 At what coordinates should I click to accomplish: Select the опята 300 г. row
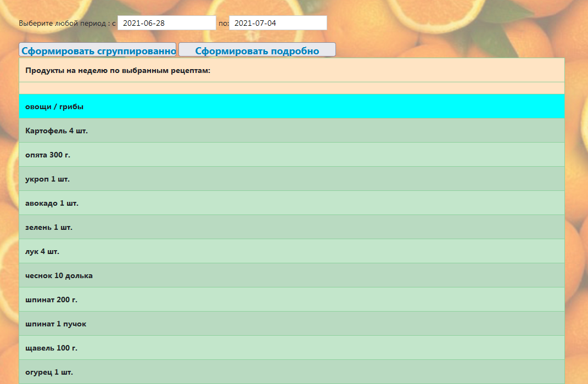click(x=292, y=155)
